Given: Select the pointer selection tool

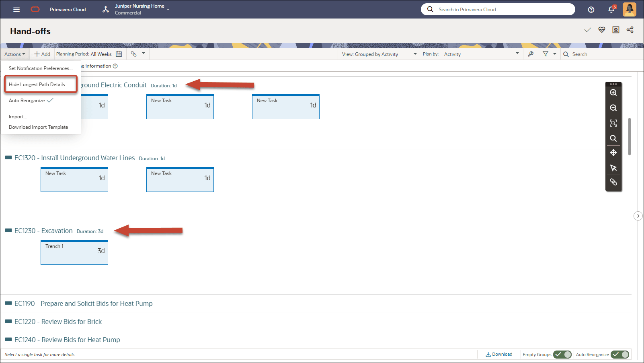Looking at the screenshot, I should coord(613,168).
